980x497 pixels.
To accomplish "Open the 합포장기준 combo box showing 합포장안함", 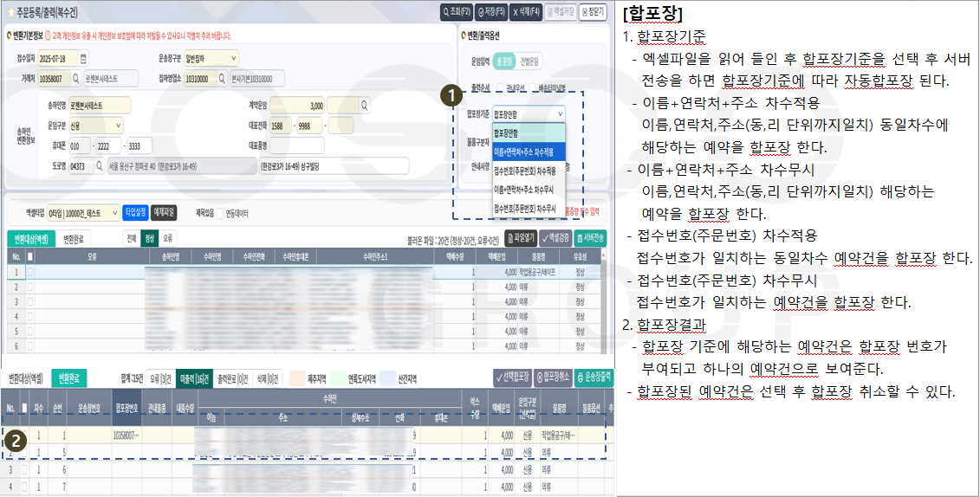I will click(529, 113).
